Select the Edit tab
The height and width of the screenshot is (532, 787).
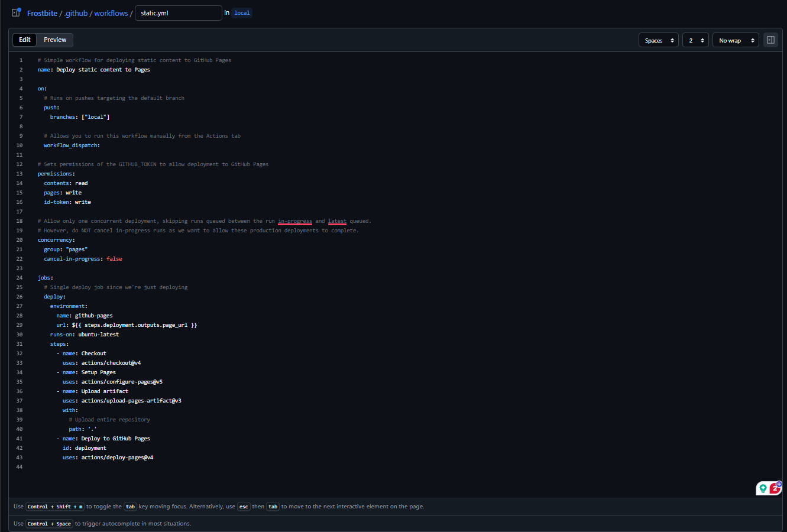click(25, 40)
